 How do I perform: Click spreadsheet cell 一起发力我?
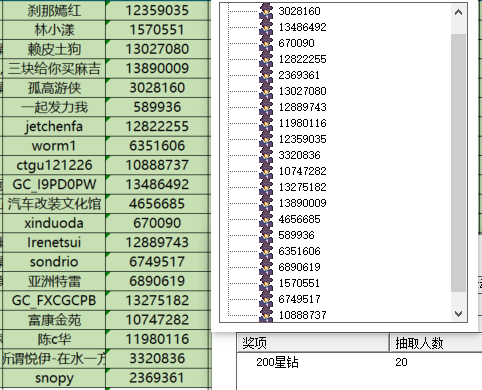tap(54, 107)
